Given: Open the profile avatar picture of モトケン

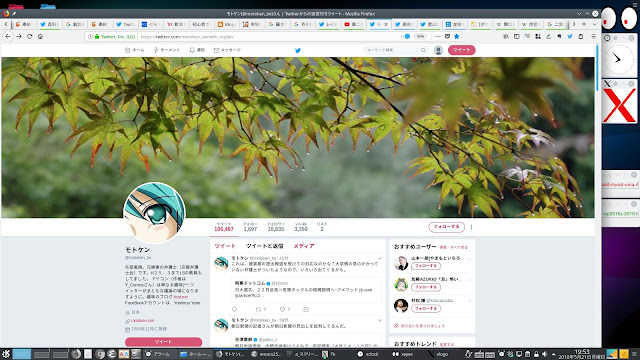Looking at the screenshot, I should (x=154, y=213).
